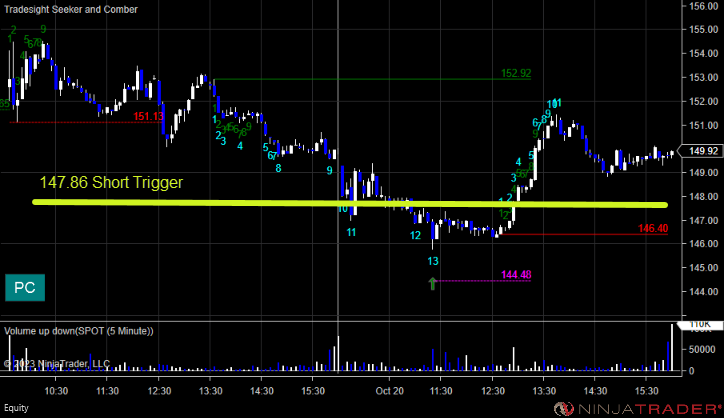724x418 pixels.
Task: Click the yellow short trigger horizontal line
Action: tap(350, 203)
